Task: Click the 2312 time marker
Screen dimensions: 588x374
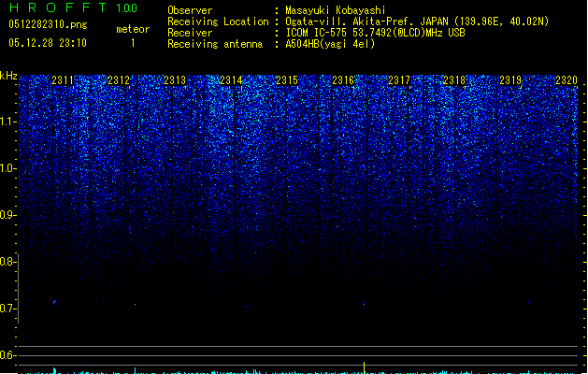Action: click(x=119, y=80)
